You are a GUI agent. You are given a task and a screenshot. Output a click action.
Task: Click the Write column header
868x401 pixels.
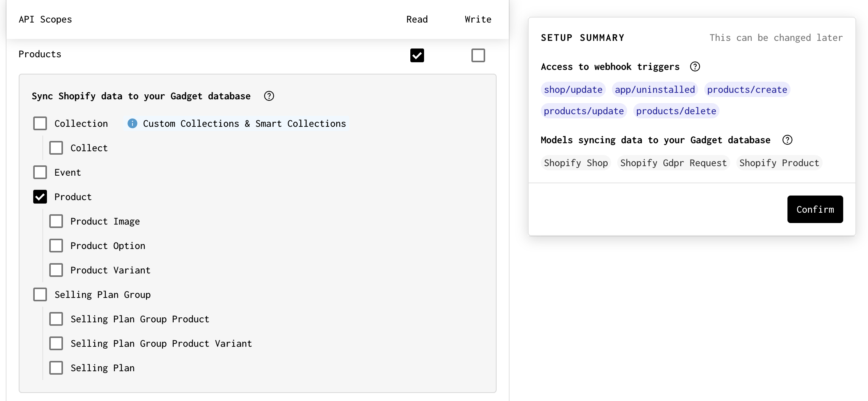[x=478, y=19]
